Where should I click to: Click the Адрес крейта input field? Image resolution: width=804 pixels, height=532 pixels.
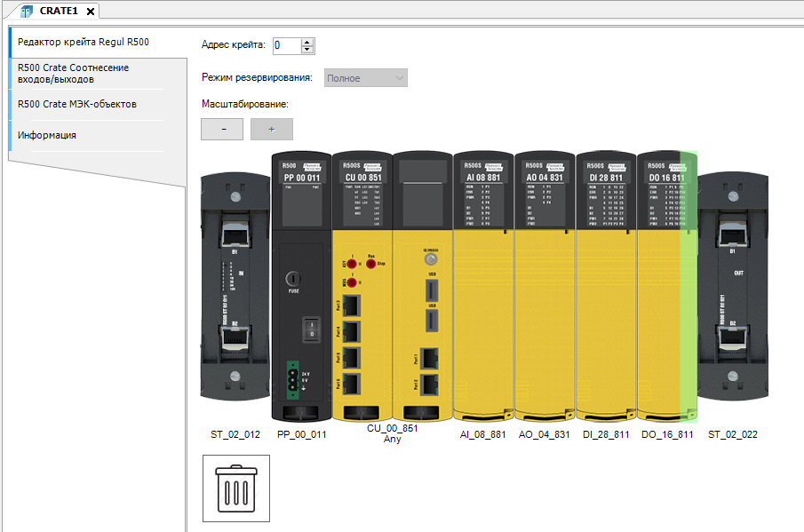pos(286,45)
